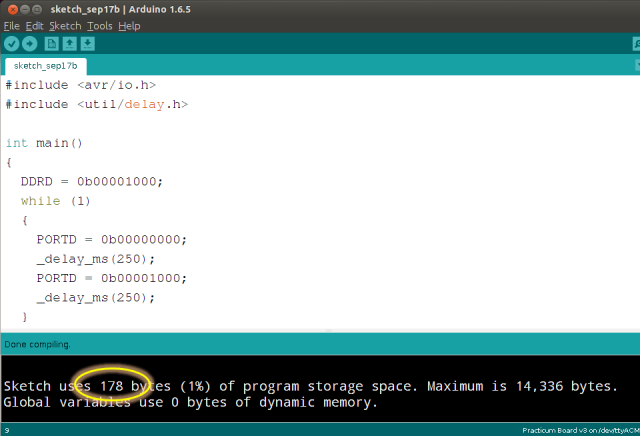Viewport: 640px width, 436px height.
Task: Open the Edit menu
Action: coord(34,25)
